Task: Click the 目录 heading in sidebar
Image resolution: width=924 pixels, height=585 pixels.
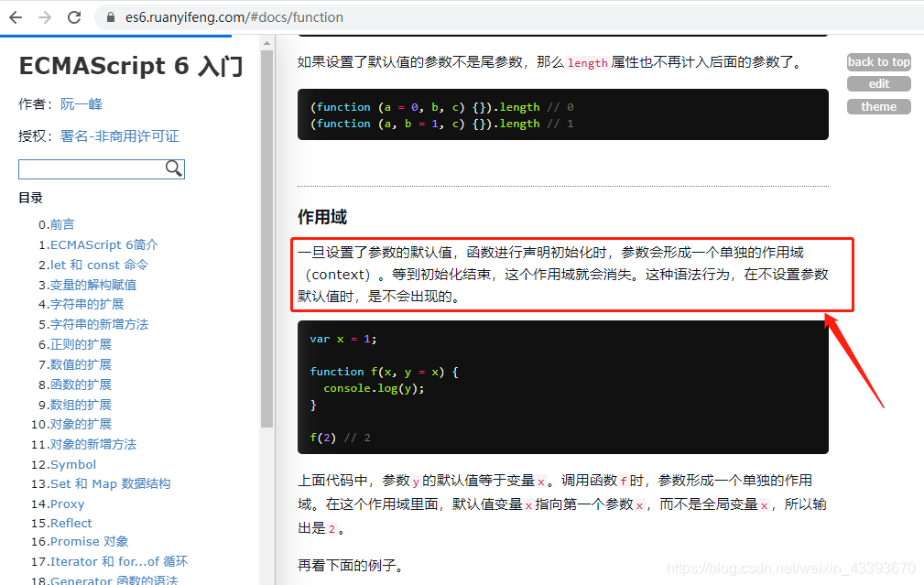Action: coord(30,198)
